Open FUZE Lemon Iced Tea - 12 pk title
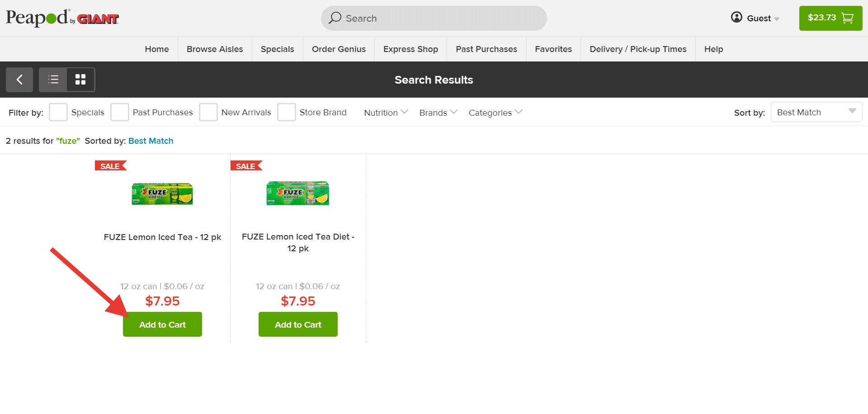Image resolution: width=868 pixels, height=414 pixels. point(162,237)
